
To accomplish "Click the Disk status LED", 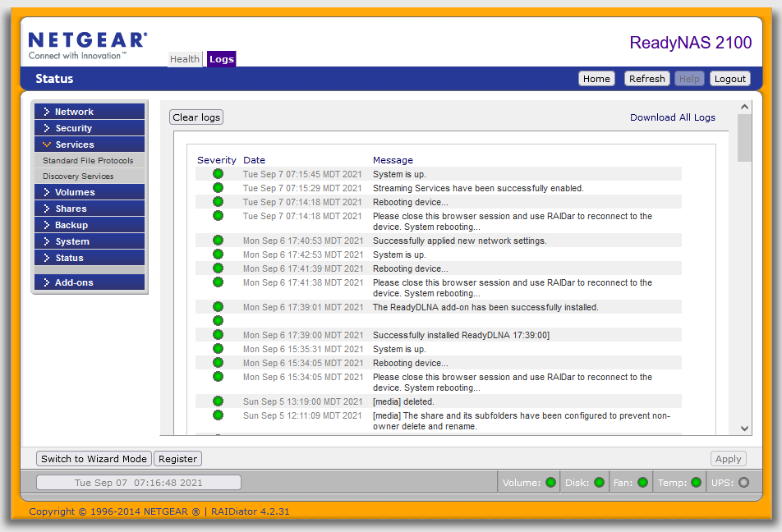I will coord(599,482).
